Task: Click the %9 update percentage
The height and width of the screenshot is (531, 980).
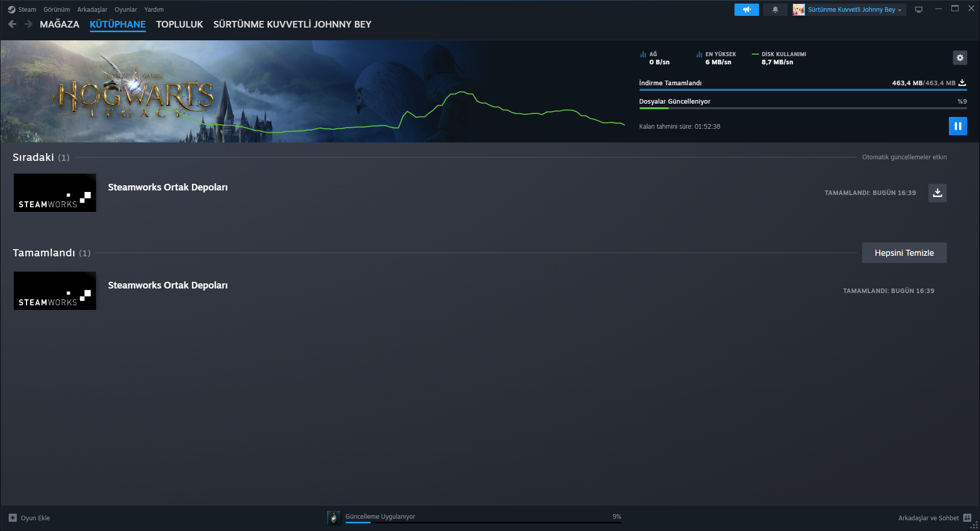Action: [x=962, y=102]
